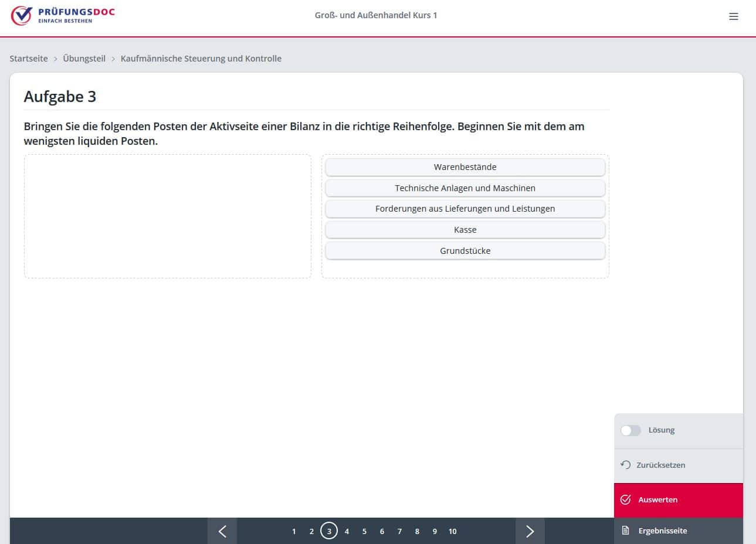Viewport: 756px width, 544px height.
Task: Click the PrüfungsDoc logo
Action: (63, 16)
